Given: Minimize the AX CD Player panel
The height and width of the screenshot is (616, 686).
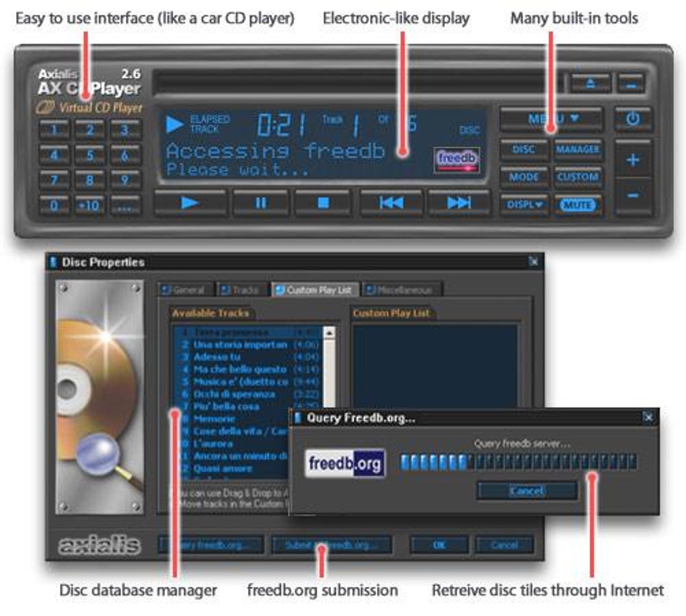Looking at the screenshot, I should click(x=631, y=84).
